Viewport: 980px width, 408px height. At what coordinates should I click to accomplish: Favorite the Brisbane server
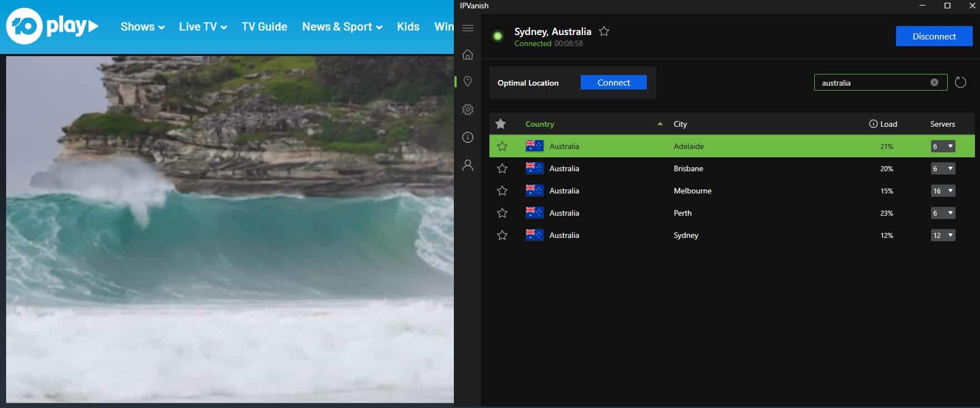(502, 168)
